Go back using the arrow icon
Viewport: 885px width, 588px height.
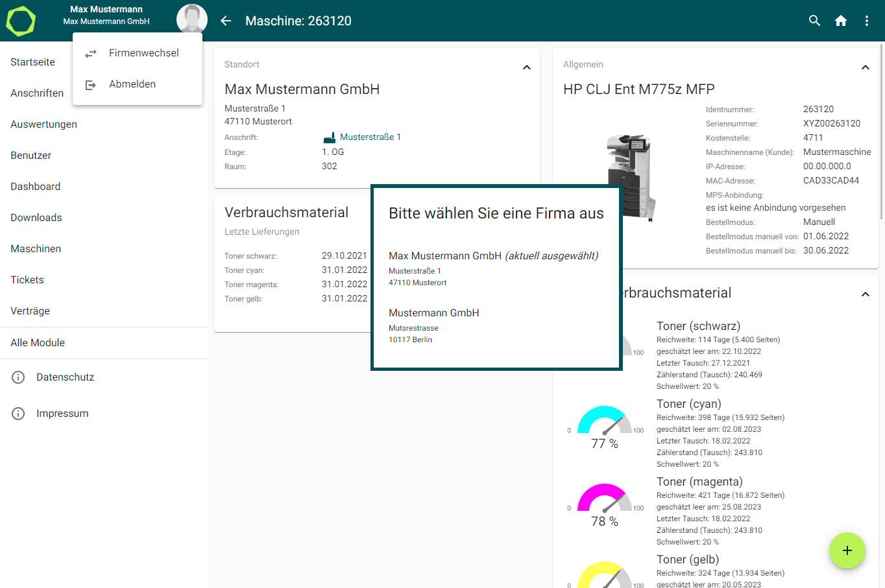[x=226, y=21]
